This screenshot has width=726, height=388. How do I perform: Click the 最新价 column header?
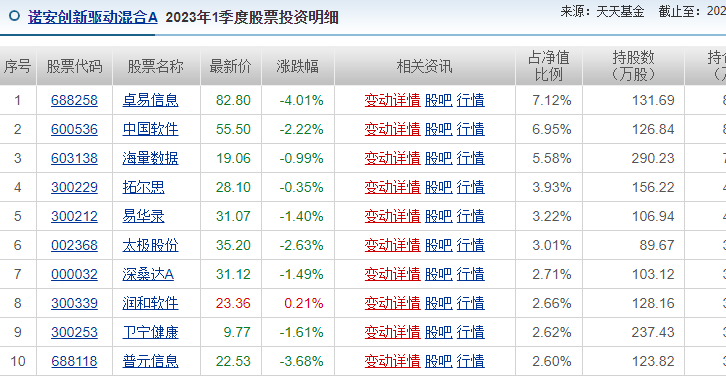click(231, 66)
